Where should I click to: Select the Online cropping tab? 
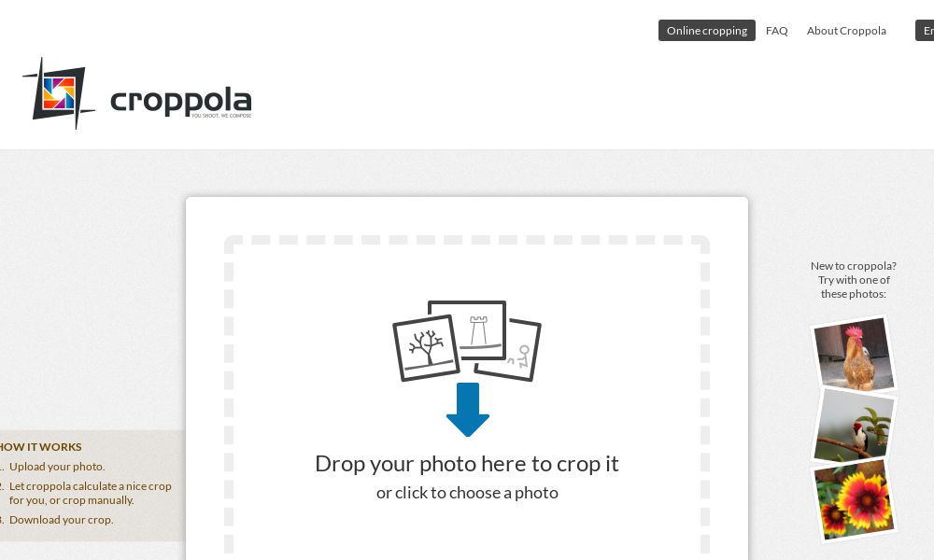[707, 31]
